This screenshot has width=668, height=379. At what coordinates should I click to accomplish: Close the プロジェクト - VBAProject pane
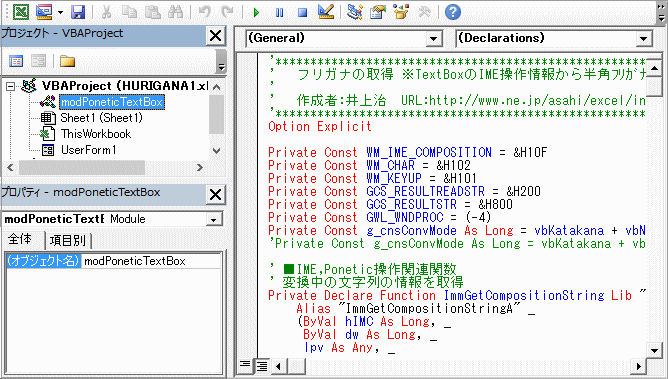click(216, 35)
